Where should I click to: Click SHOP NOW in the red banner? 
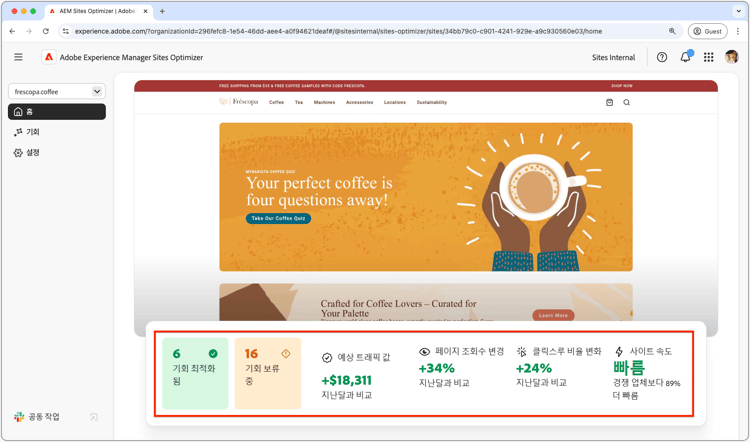click(622, 86)
